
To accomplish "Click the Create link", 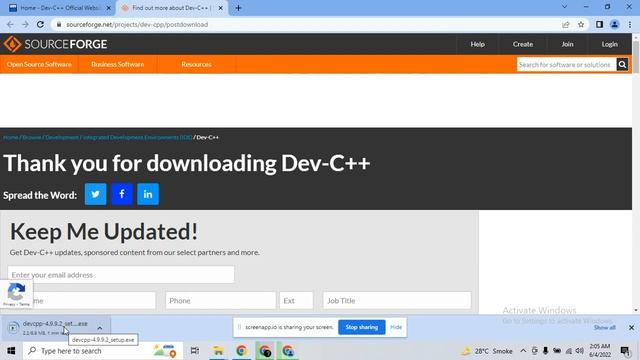I will point(523,44).
